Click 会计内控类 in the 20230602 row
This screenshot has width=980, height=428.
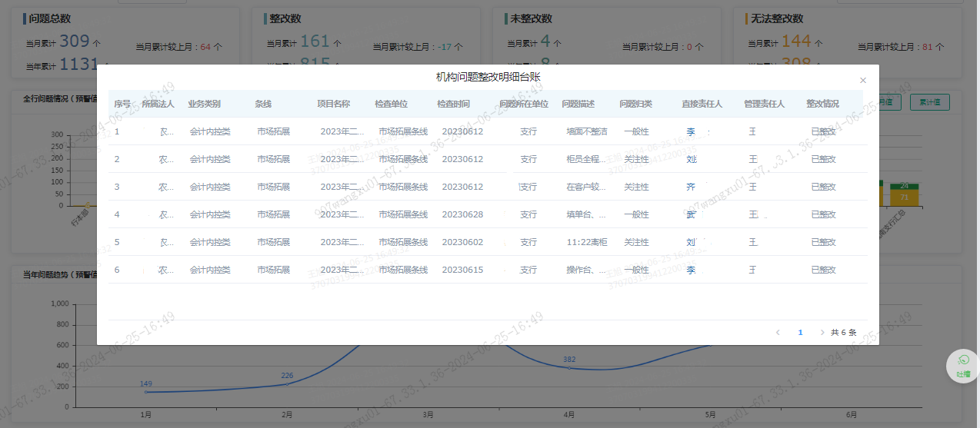coord(210,242)
